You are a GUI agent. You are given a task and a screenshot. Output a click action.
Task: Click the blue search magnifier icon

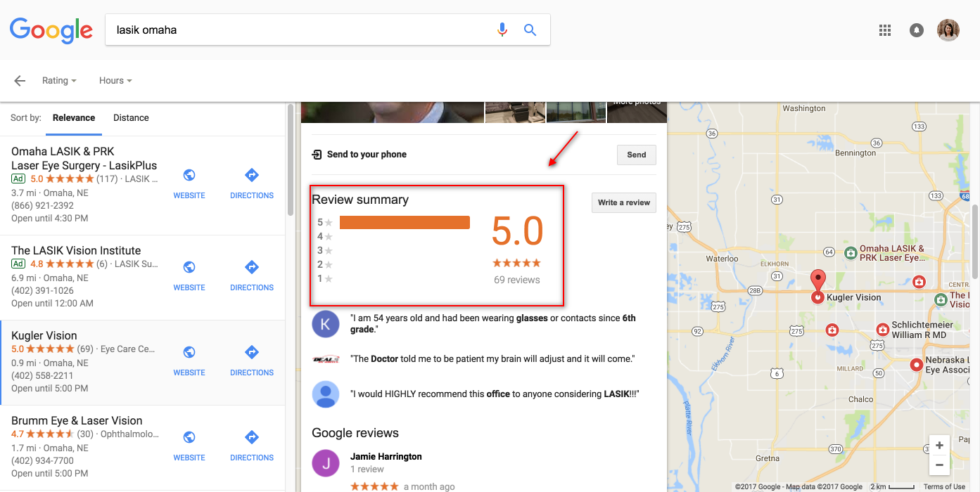[530, 30]
